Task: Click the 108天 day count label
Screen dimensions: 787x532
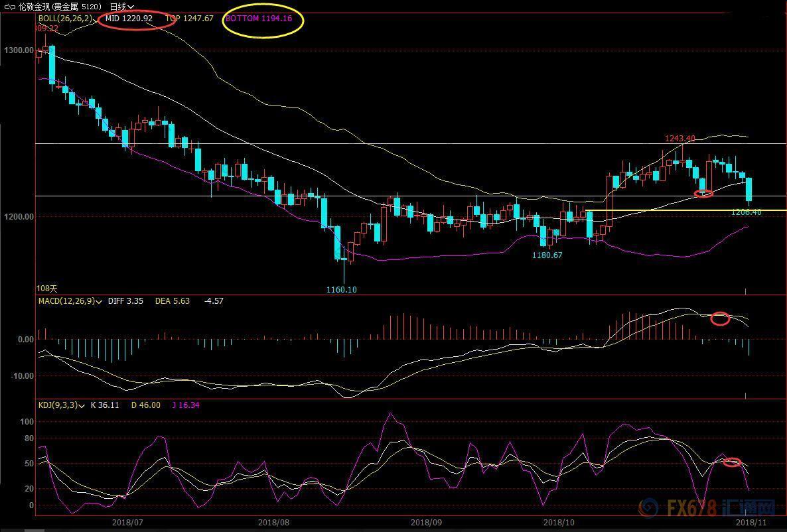Action: pyautogui.click(x=47, y=289)
